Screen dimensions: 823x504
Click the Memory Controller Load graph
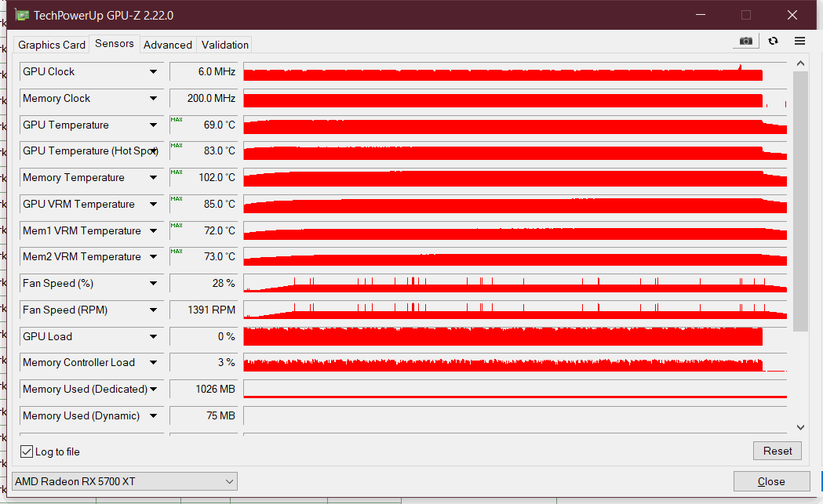point(515,362)
